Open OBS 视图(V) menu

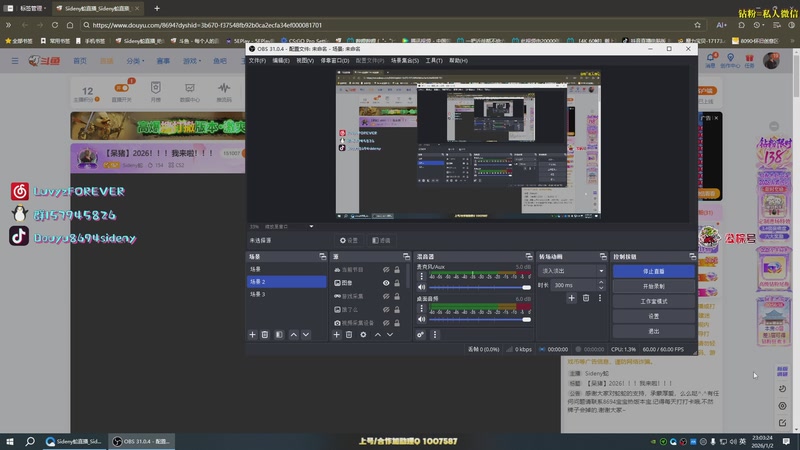coord(305,60)
